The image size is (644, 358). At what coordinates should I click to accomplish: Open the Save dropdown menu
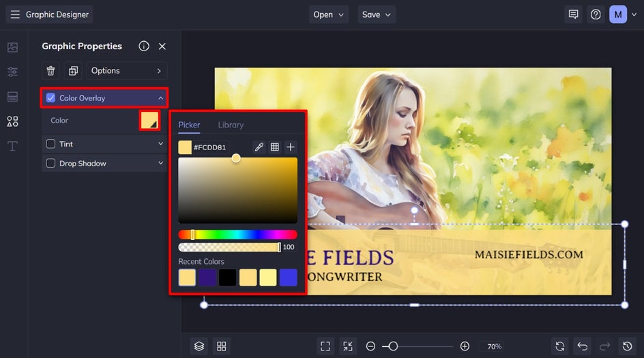point(377,15)
